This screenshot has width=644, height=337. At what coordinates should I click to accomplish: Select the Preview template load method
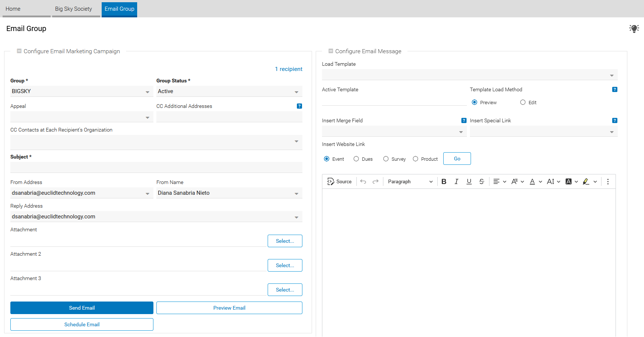point(475,102)
